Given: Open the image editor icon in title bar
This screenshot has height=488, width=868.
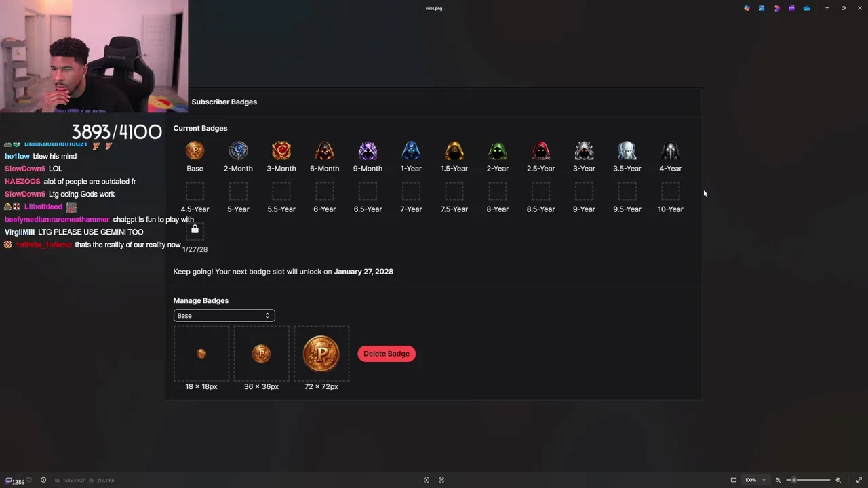Looking at the screenshot, I should click(x=762, y=8).
